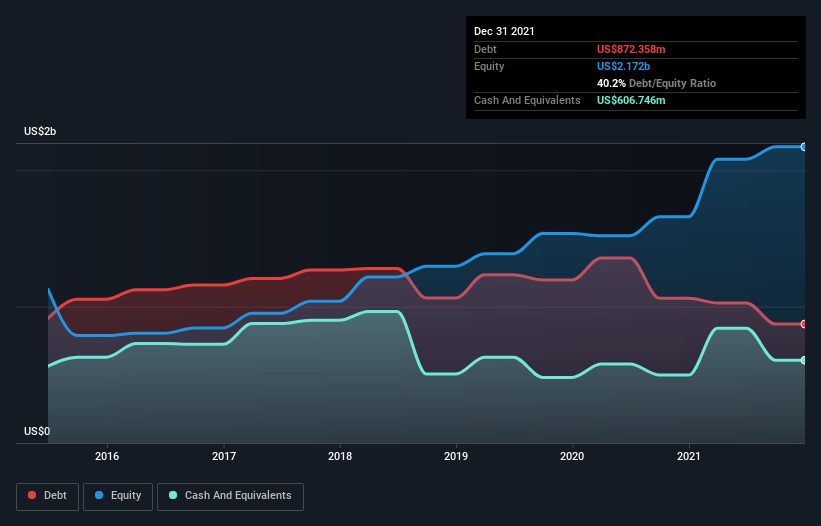Viewport: 821px width, 526px height.
Task: Click the US$2b y-axis label
Action: pyautogui.click(x=40, y=131)
